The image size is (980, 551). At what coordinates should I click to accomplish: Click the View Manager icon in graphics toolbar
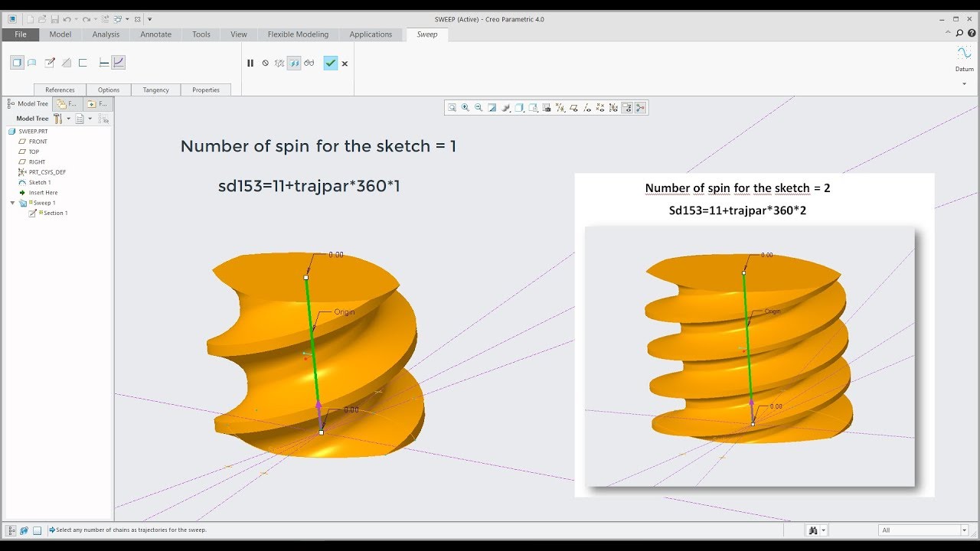546,108
